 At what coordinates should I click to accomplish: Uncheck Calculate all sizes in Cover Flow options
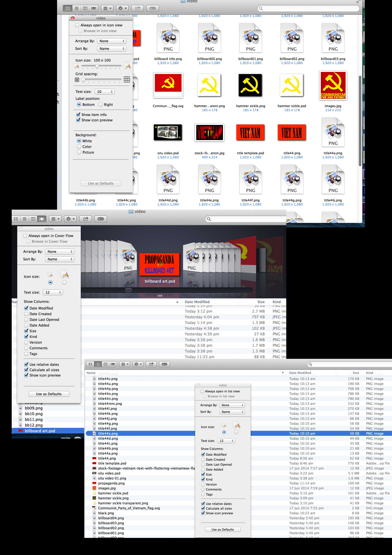tap(26, 370)
